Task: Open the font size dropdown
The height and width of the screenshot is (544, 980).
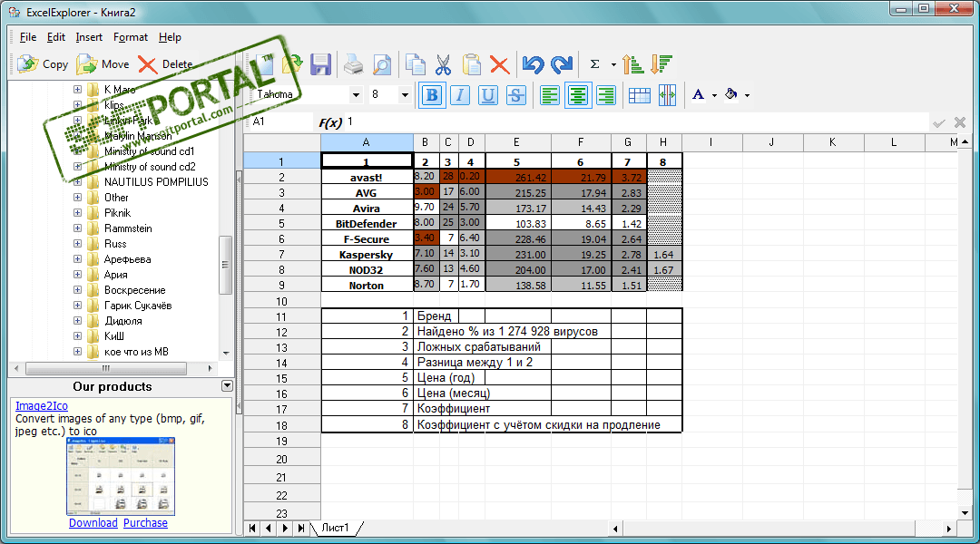Action: (x=405, y=95)
